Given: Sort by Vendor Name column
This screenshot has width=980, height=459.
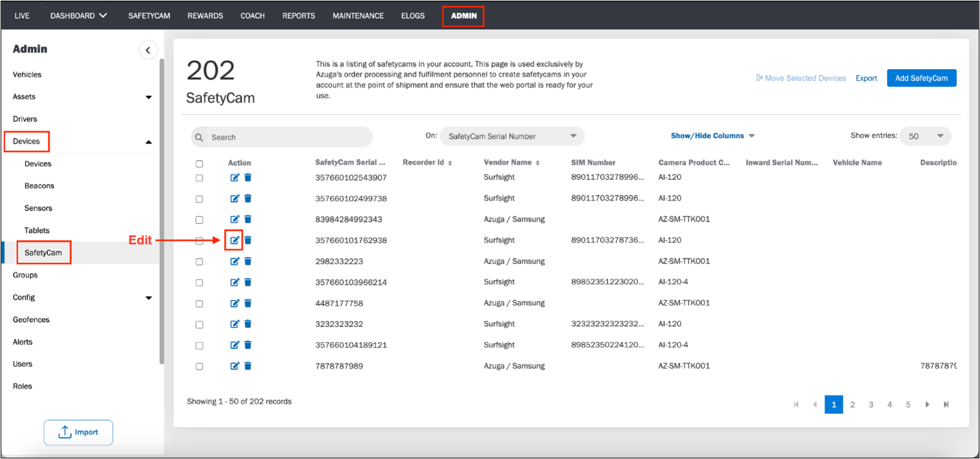Looking at the screenshot, I should coord(538,163).
